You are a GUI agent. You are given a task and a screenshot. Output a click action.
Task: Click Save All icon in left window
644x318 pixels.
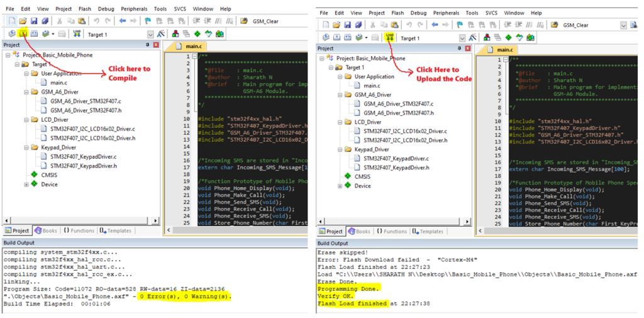click(x=45, y=21)
